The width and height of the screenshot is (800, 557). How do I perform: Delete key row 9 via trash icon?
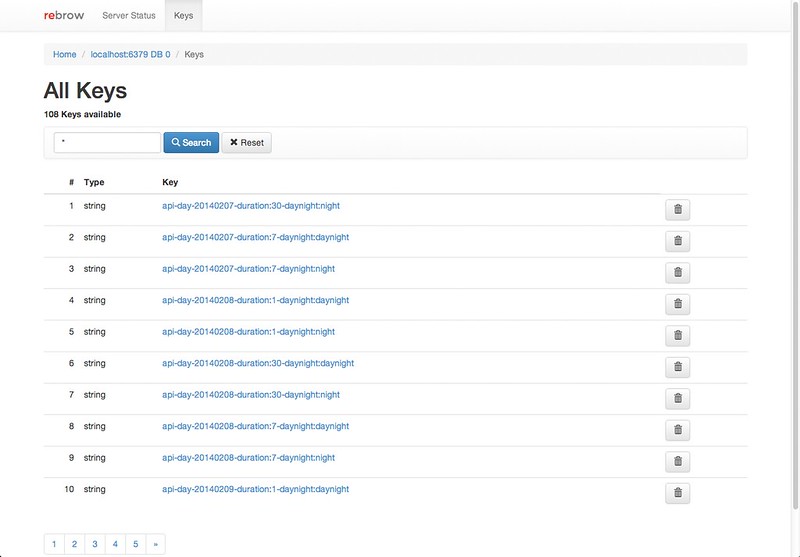678,462
